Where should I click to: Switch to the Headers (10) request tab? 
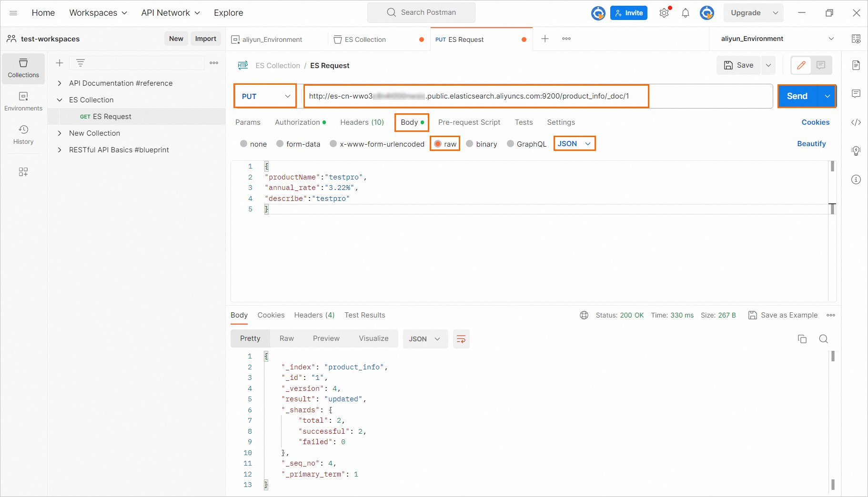tap(362, 122)
